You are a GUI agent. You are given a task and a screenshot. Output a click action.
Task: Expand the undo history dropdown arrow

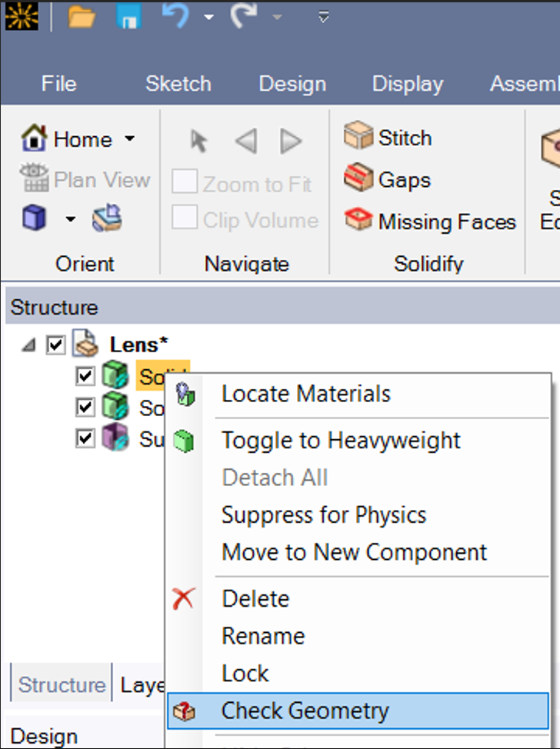(208, 17)
